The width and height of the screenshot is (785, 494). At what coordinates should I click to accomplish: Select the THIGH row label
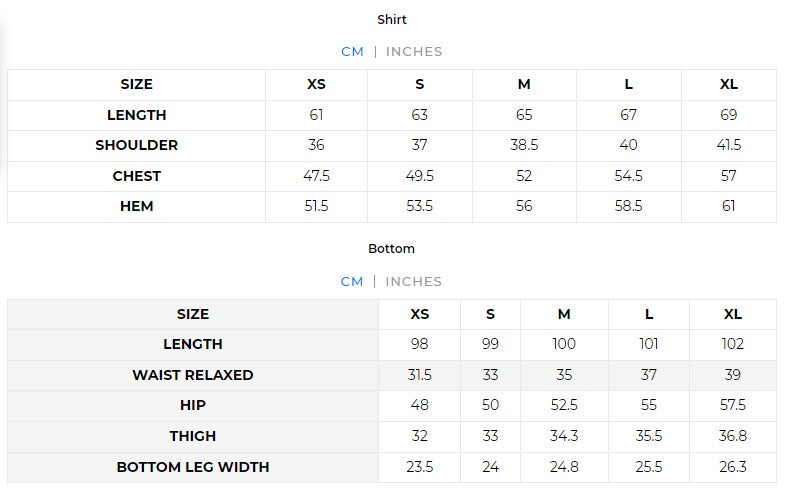193,436
